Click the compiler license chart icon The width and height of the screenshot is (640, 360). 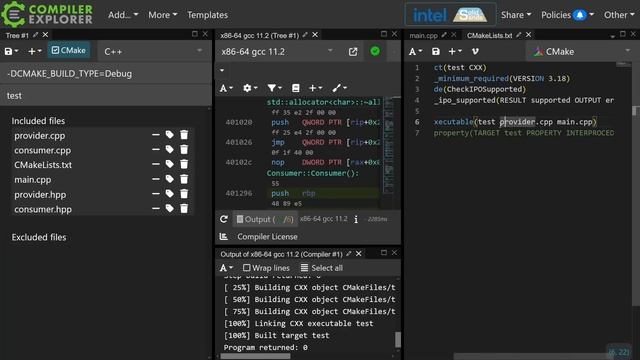click(x=224, y=237)
